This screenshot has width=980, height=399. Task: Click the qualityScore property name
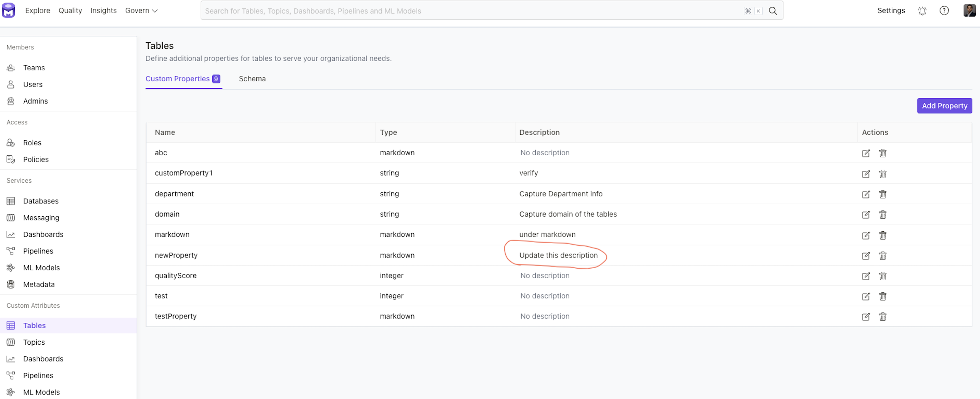176,276
